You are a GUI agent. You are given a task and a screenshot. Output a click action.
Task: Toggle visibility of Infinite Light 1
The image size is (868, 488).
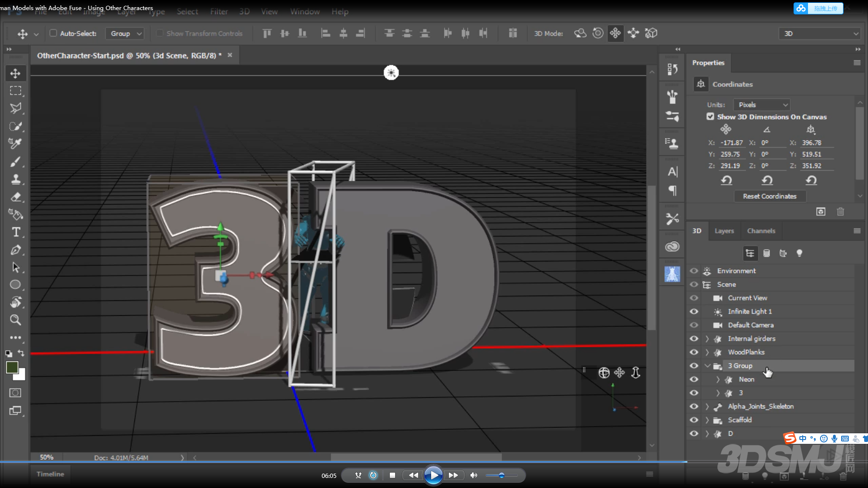pos(694,311)
